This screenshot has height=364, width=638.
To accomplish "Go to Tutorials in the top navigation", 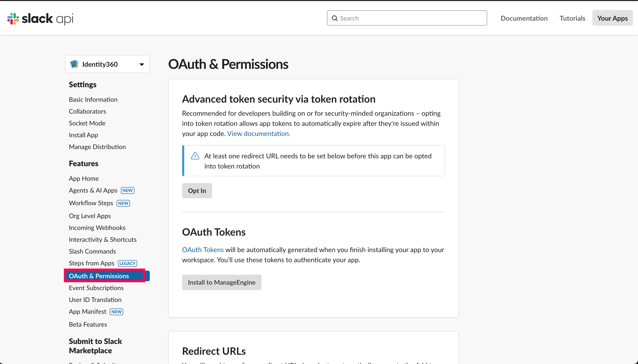I will click(572, 18).
